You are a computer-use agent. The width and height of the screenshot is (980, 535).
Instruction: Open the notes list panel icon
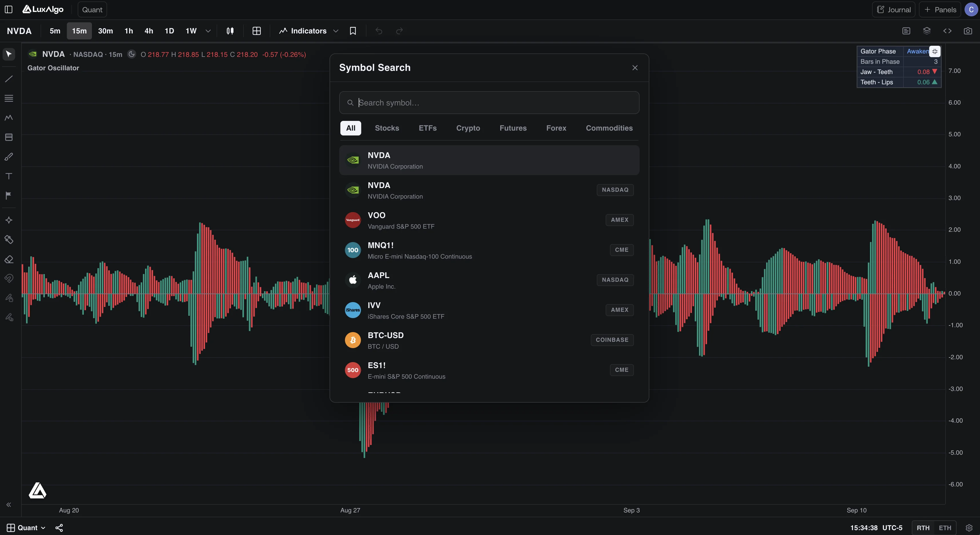click(906, 31)
